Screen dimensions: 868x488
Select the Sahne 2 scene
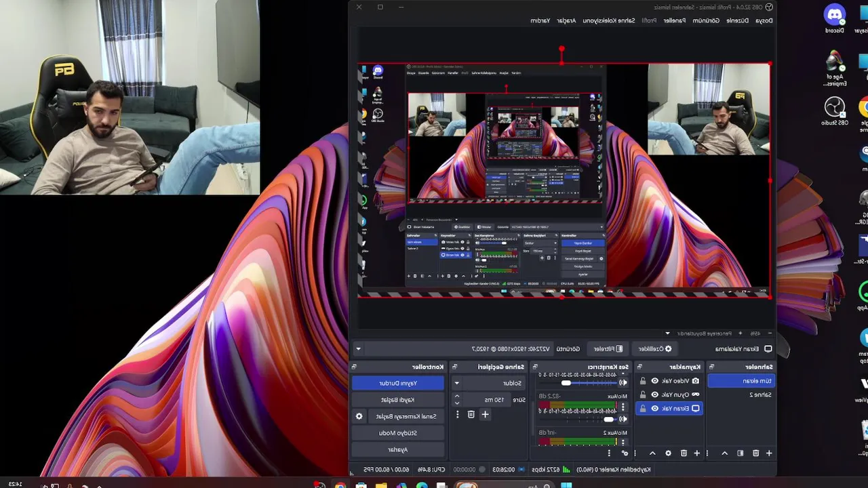(x=741, y=394)
